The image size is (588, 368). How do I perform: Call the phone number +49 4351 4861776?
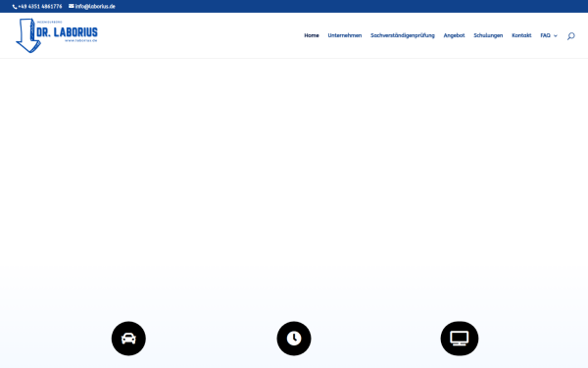[x=40, y=7]
